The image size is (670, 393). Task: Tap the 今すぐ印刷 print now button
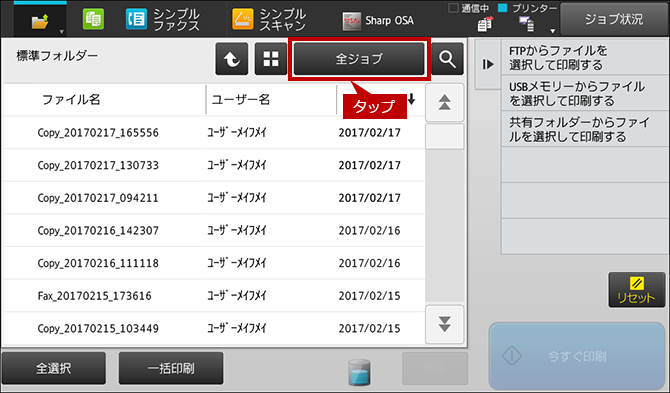tap(576, 356)
